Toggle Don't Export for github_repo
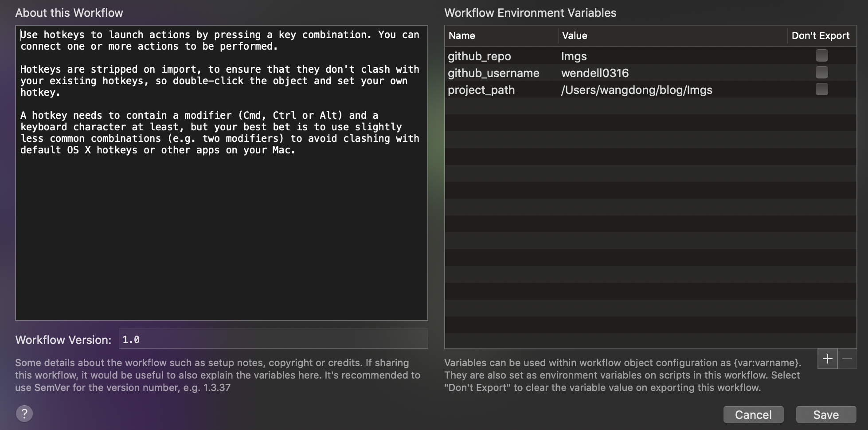The height and width of the screenshot is (430, 868). click(821, 55)
